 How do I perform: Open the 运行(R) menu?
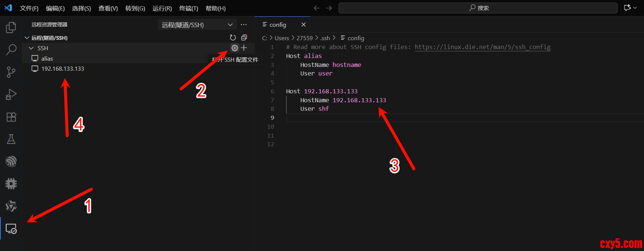[x=162, y=8]
